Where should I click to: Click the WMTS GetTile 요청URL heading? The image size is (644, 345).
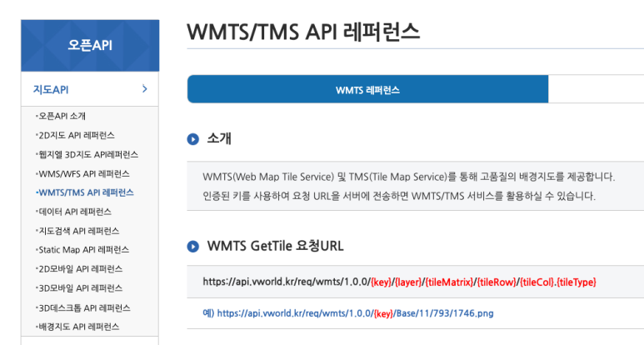(275, 246)
